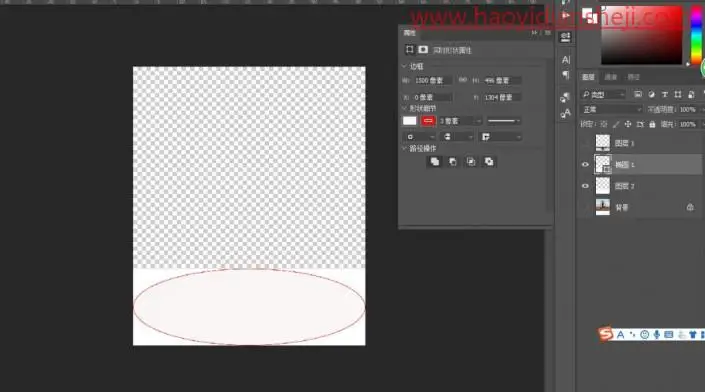705x392 pixels.
Task: Switch to the Paths tab
Action: tap(634, 77)
